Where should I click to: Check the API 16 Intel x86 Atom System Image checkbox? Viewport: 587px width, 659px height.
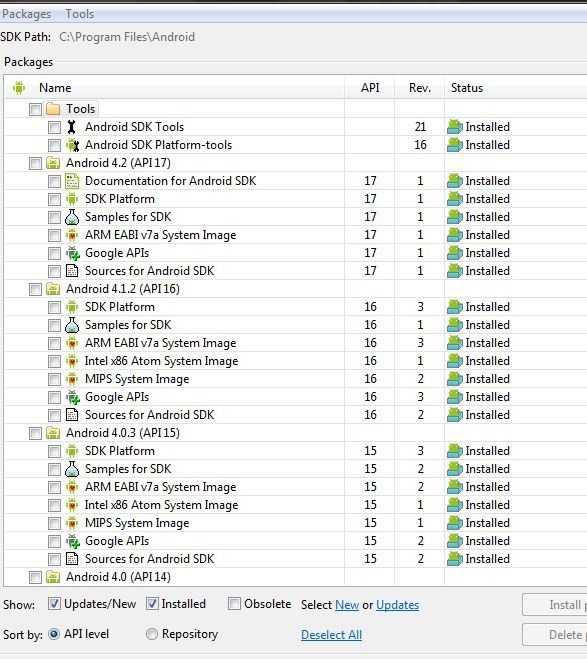pos(54,361)
